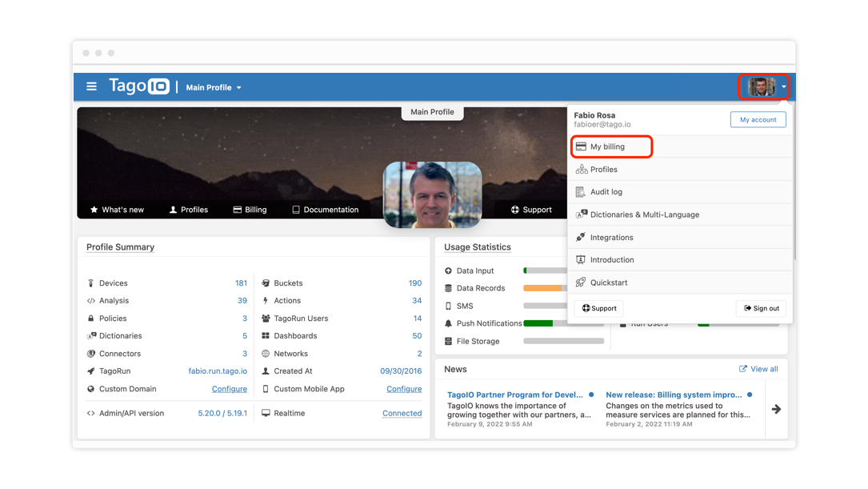Click the Sign out button
The width and height of the screenshot is (868, 489).
point(761,308)
